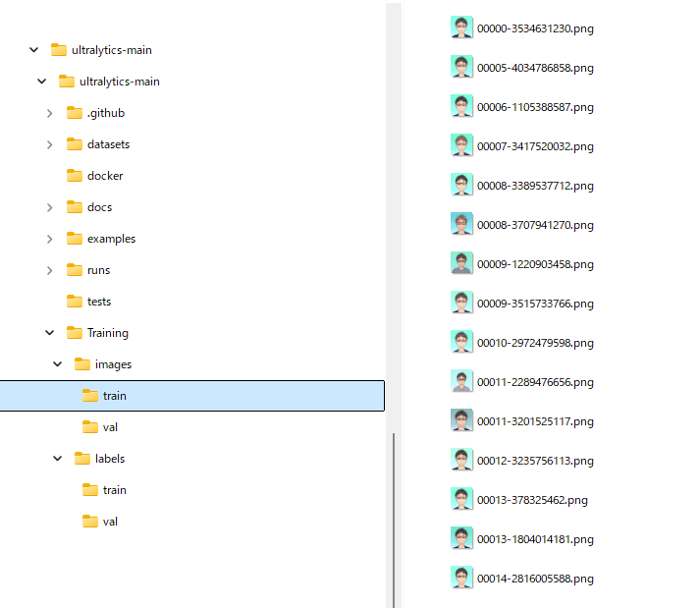This screenshot has width=700, height=608.
Task: Open the docker folder
Action: [x=105, y=176]
